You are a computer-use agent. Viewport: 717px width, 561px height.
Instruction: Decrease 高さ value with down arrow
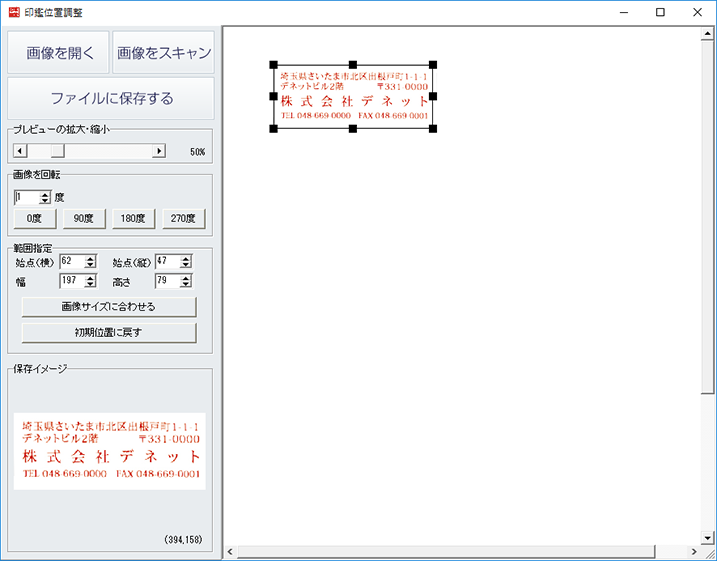pos(186,284)
